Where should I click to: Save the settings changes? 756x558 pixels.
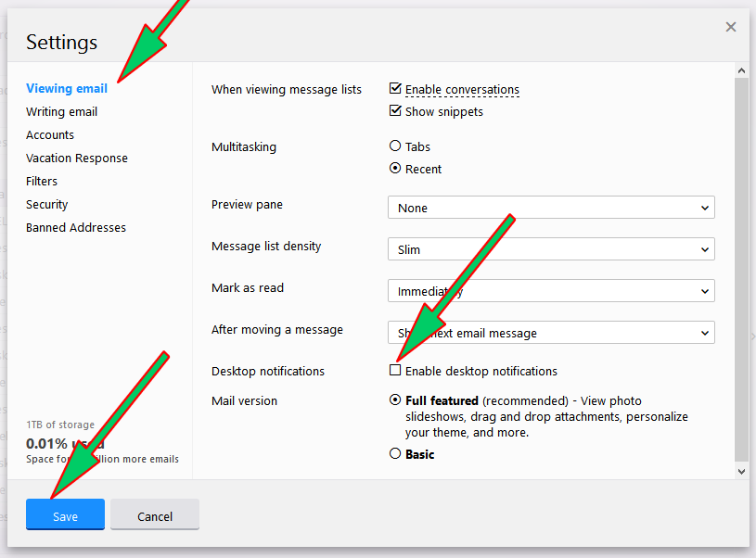tap(65, 515)
